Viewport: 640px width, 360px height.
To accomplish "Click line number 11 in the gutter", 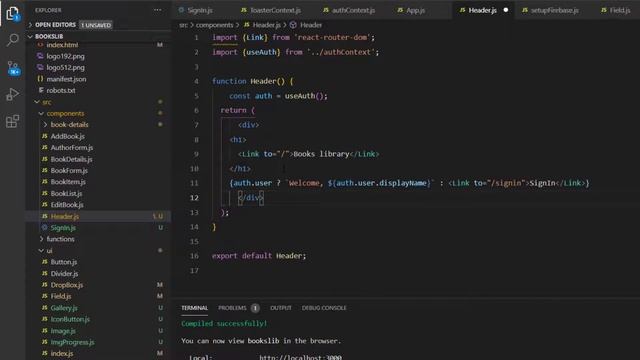I will tap(194, 183).
